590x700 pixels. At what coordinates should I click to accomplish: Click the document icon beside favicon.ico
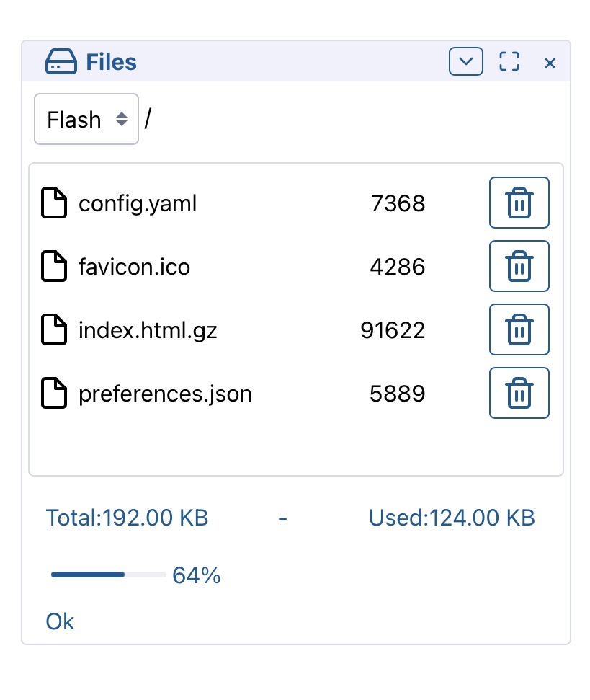(x=54, y=267)
